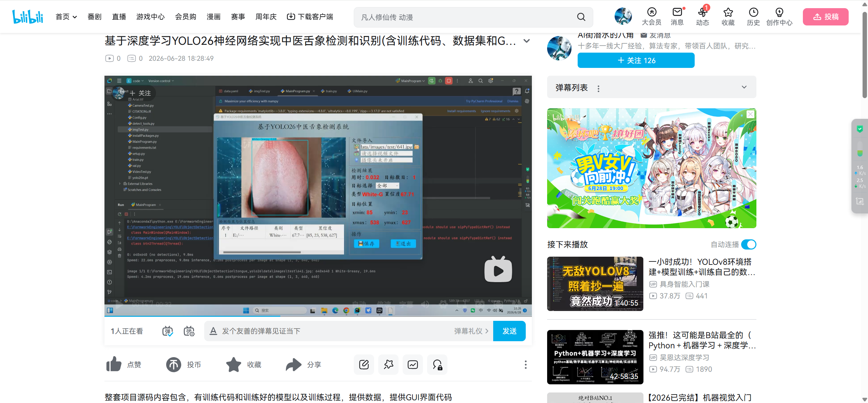
Task: Play the video with the TV play icon
Action: tap(498, 269)
